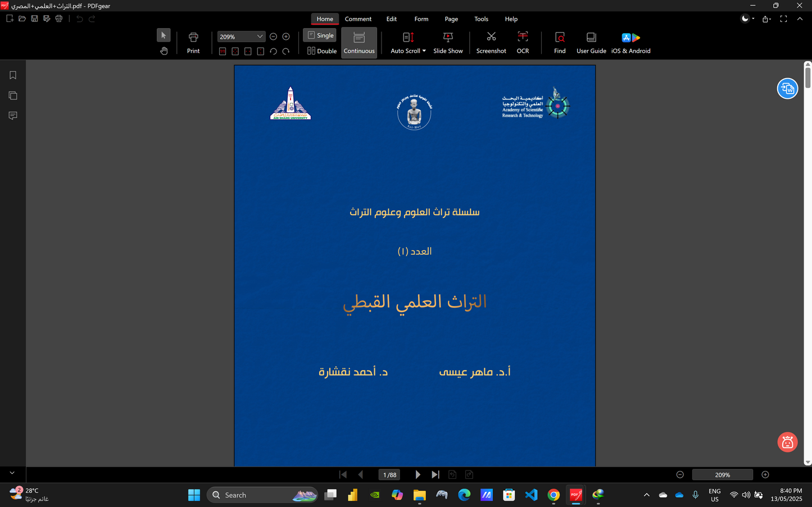The width and height of the screenshot is (812, 507).
Task: Rotate the page counterclockwise
Action: (x=274, y=51)
